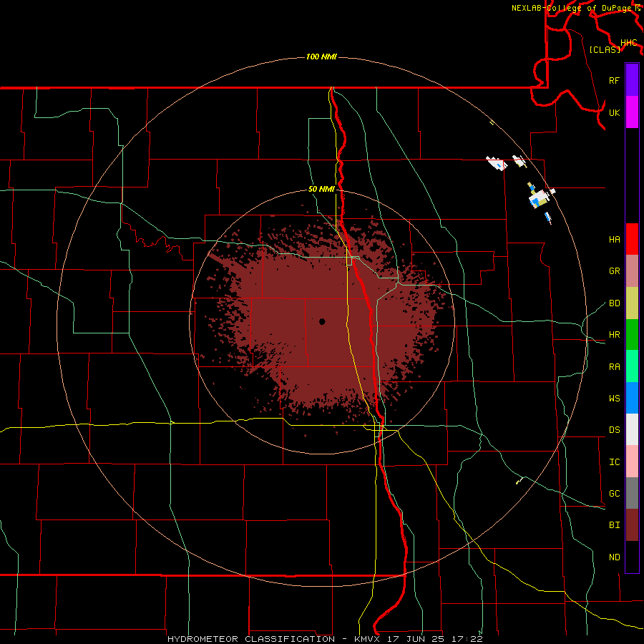The height and width of the screenshot is (644, 644).
Task: Click the HYDROMETEOR CLASSIFICATION title text
Action: coord(251,639)
